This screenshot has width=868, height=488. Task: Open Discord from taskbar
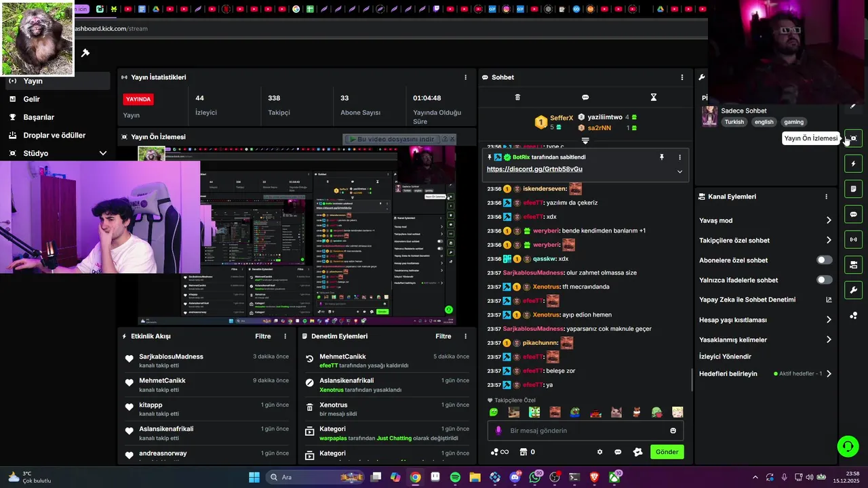(515, 477)
